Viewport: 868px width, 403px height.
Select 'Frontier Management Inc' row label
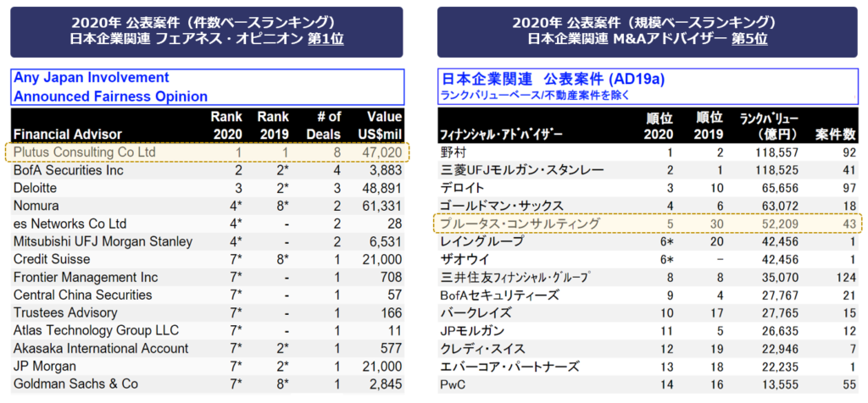click(x=86, y=277)
